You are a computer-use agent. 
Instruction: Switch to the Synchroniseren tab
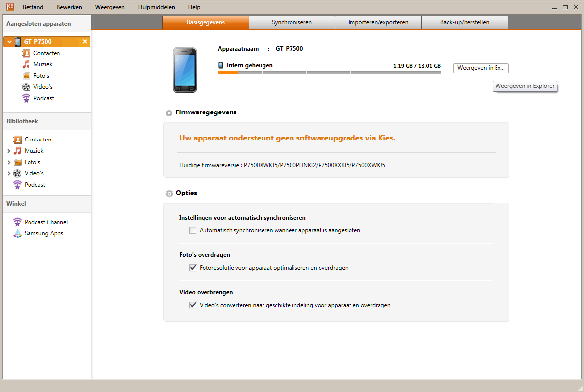point(292,22)
